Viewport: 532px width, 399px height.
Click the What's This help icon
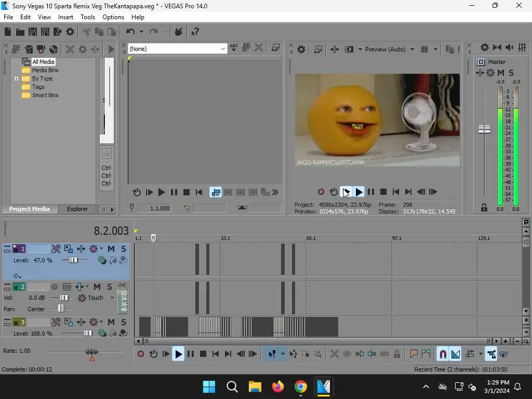coord(195,32)
